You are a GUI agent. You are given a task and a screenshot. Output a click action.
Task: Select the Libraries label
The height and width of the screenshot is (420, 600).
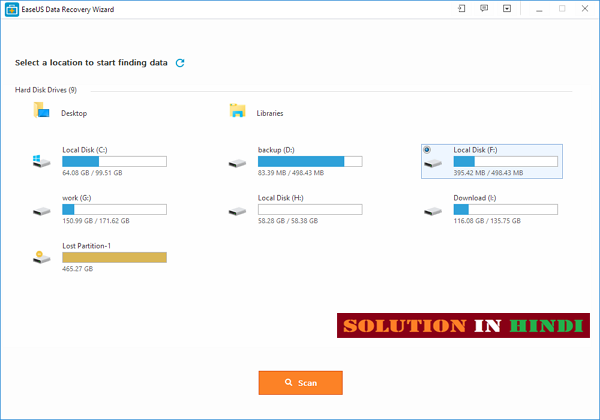tap(270, 113)
